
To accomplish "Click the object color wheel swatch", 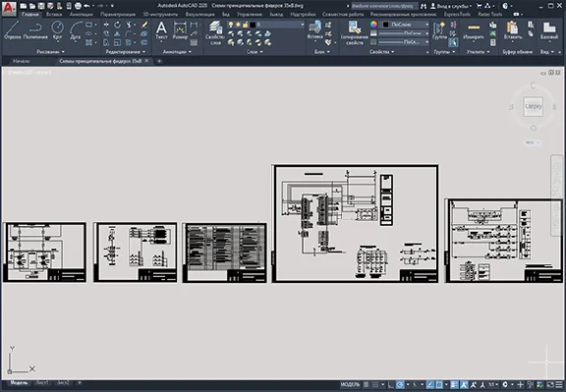I will point(373,25).
